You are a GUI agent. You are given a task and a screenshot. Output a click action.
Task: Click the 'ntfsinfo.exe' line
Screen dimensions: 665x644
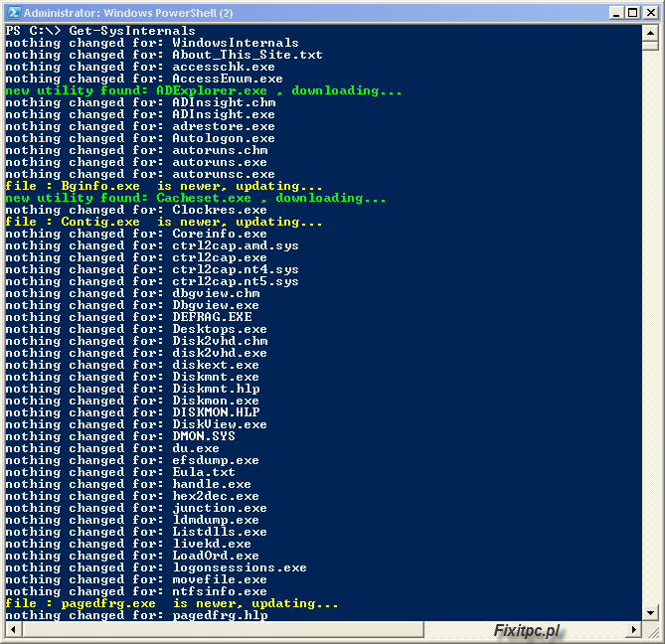[x=136, y=591]
